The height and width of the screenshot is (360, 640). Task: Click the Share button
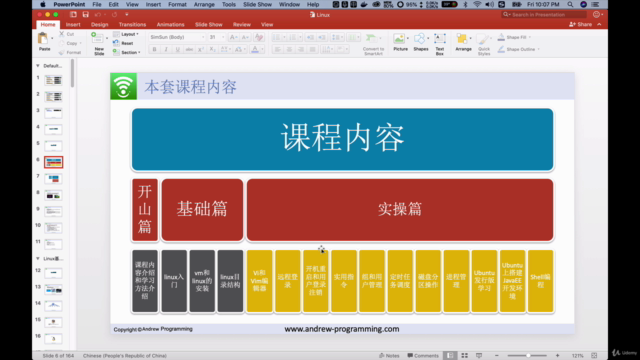click(x=580, y=24)
